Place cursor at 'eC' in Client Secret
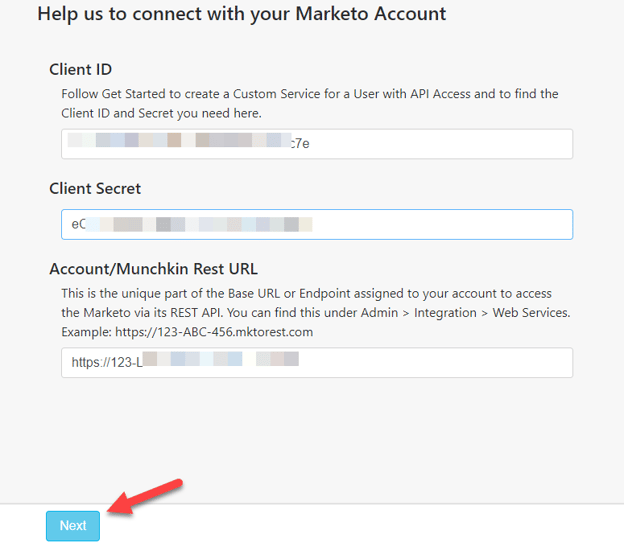 click(x=78, y=224)
